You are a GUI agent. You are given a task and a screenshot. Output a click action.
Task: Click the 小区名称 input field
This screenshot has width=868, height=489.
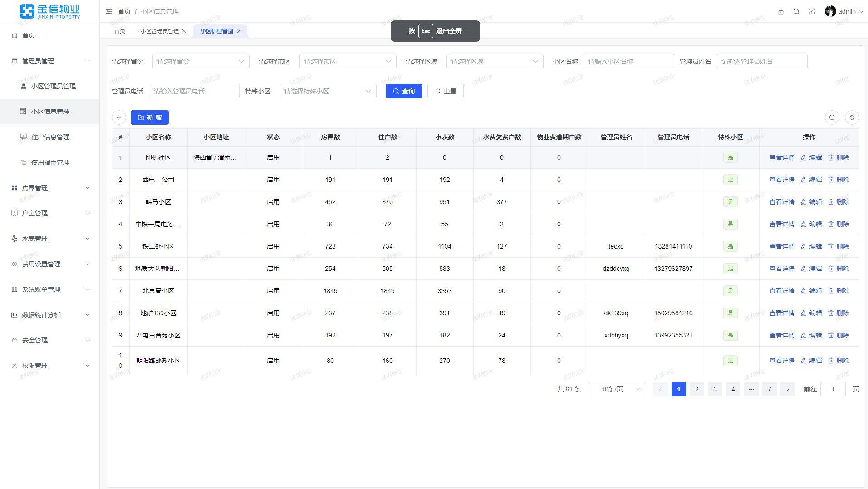pyautogui.click(x=629, y=61)
